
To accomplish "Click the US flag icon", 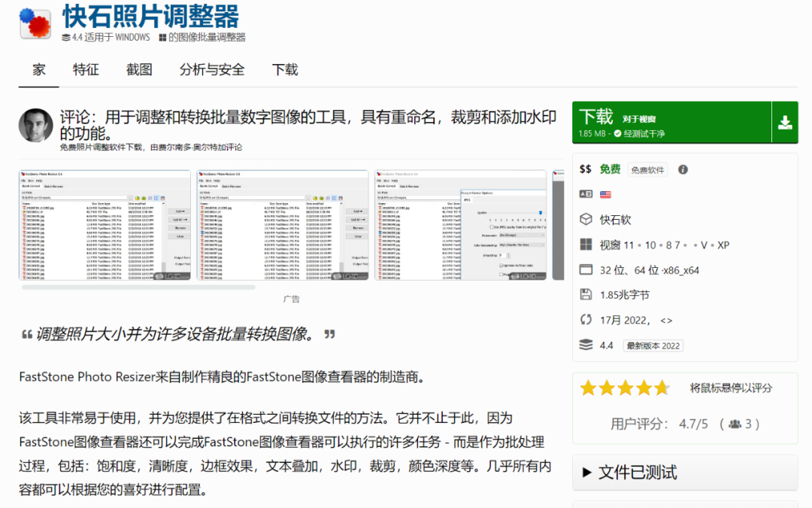I will pyautogui.click(x=605, y=194).
